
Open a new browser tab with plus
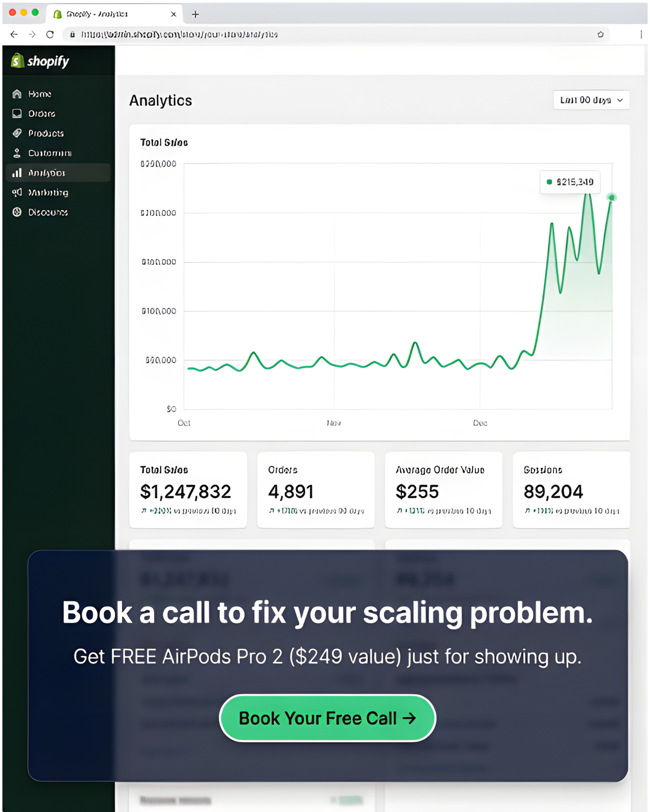pos(195,14)
